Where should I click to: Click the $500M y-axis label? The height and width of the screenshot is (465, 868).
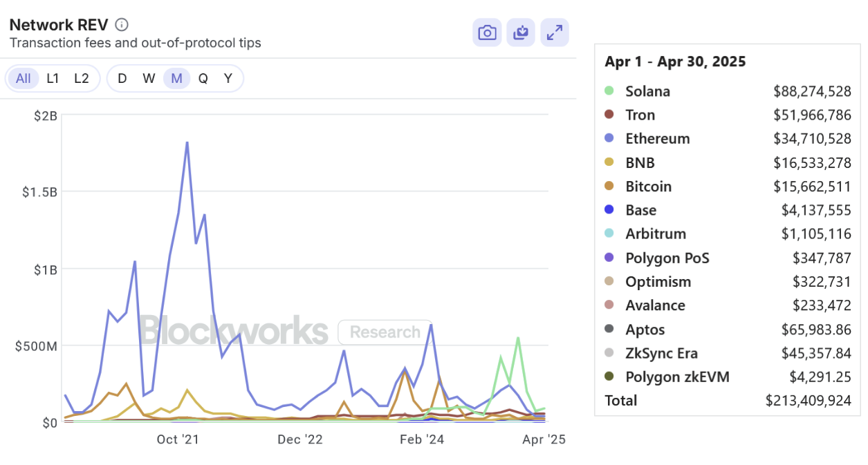pos(36,345)
